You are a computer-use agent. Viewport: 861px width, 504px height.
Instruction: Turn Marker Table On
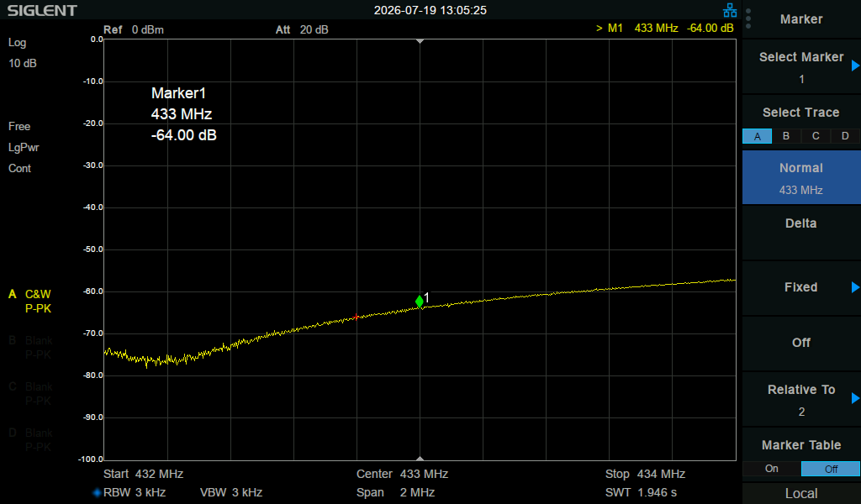pyautogui.click(x=772, y=469)
